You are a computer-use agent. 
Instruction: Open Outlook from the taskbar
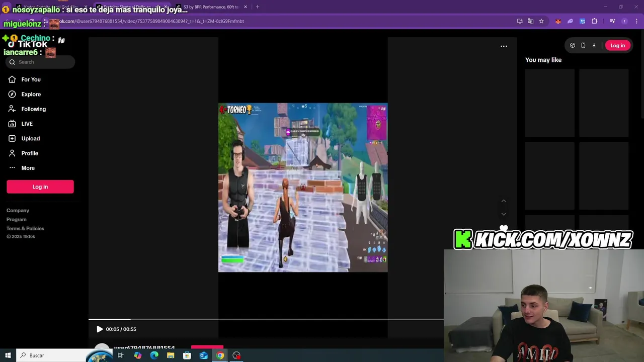click(204, 355)
